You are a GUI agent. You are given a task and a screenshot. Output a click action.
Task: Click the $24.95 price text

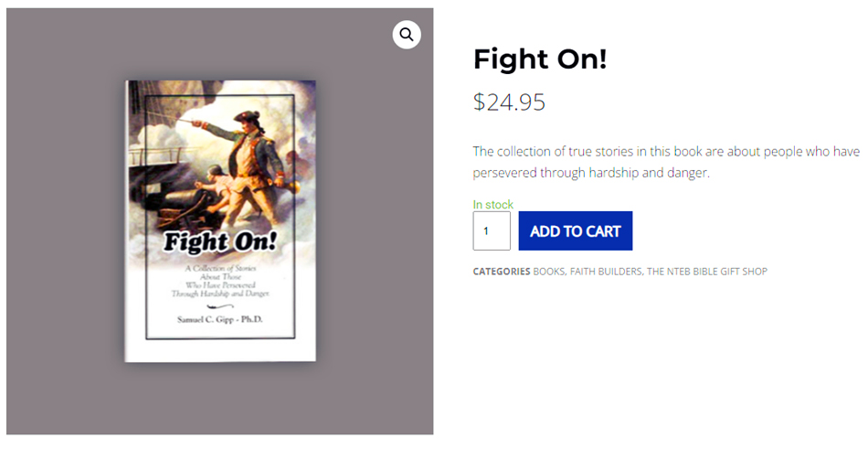509,102
